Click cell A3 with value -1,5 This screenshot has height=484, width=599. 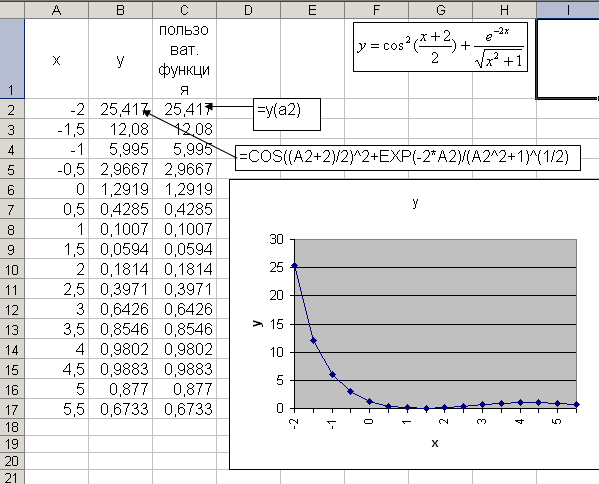click(57, 129)
